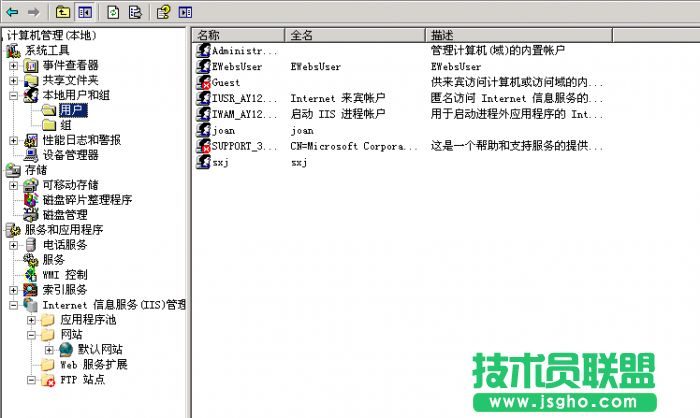
Task: Select 索引服务 in the tree
Action: pyautogui.click(x=65, y=290)
